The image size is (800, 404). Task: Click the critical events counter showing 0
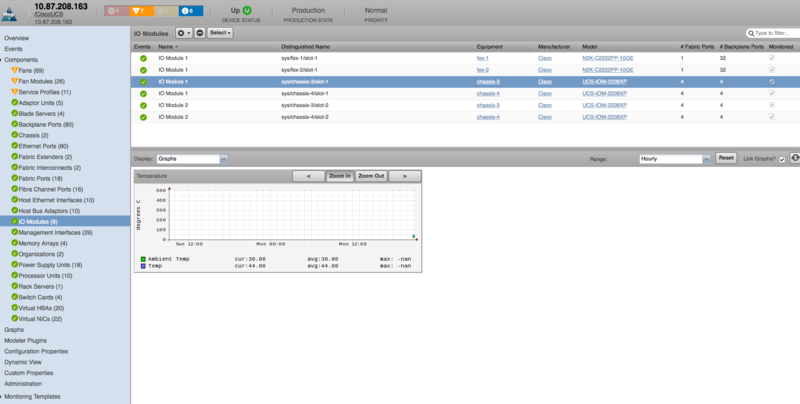pos(116,11)
